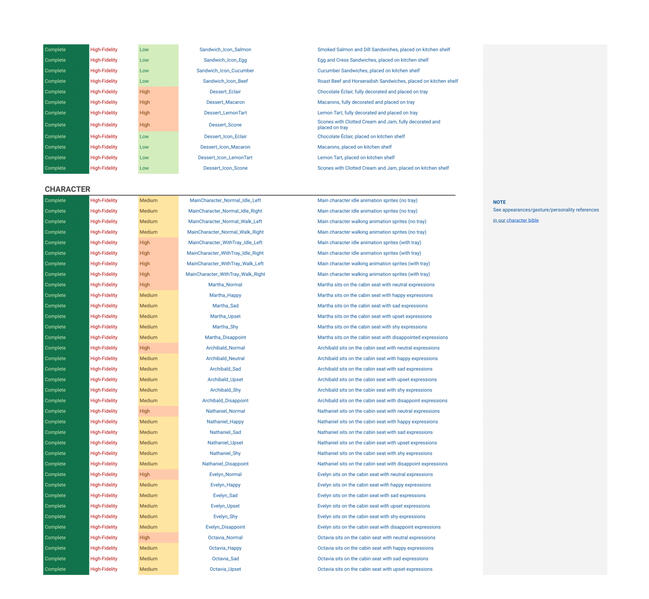Select the Octavia sits with upset expressions description
The image size is (649, 599).
coord(375,569)
